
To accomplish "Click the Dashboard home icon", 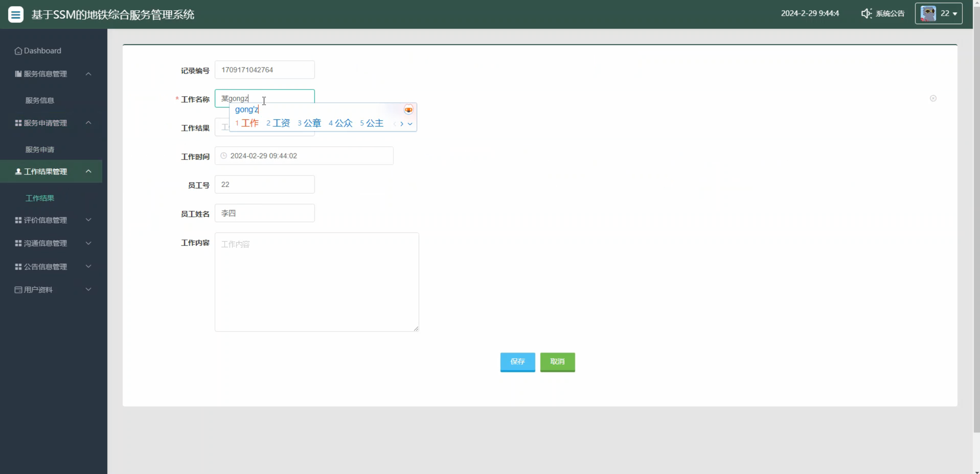I will tap(18, 51).
